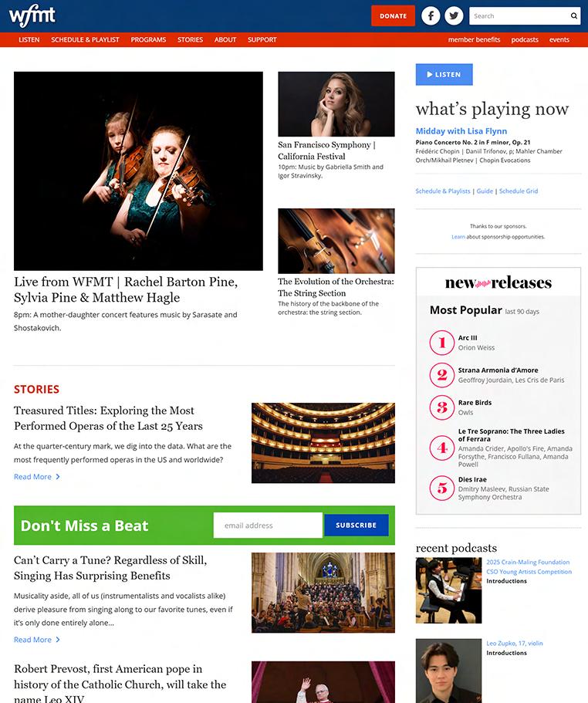Image resolution: width=588 pixels, height=703 pixels.
Task: Go to the Stories menu item
Action: [190, 39]
